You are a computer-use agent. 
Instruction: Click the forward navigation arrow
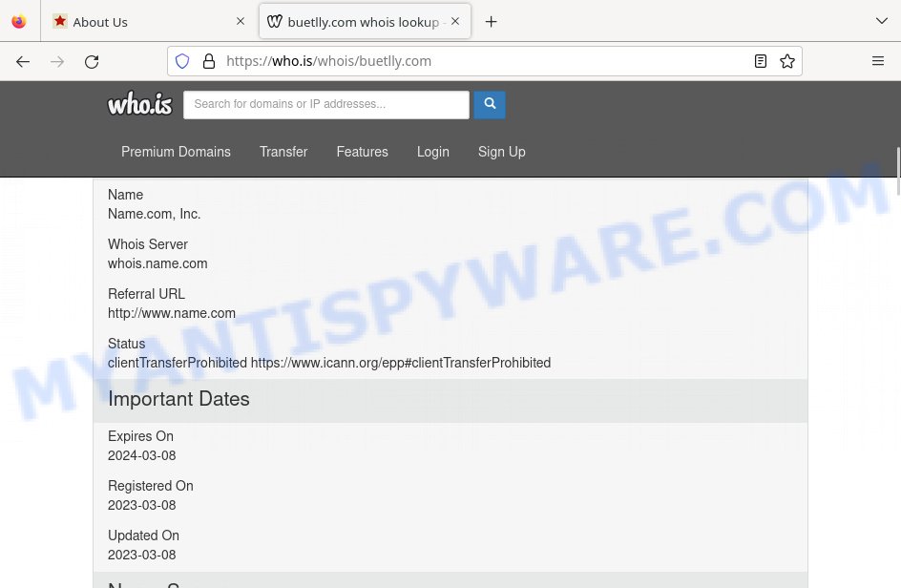point(57,61)
